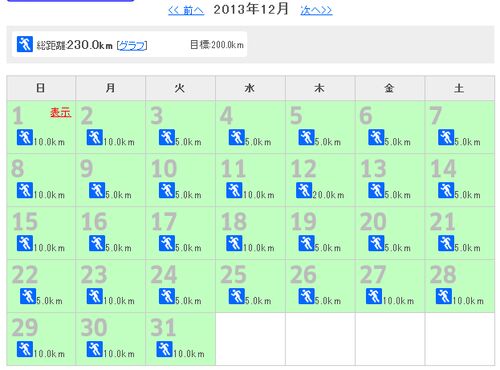
Task: Open the runner icon on December 7
Action: coord(446,137)
